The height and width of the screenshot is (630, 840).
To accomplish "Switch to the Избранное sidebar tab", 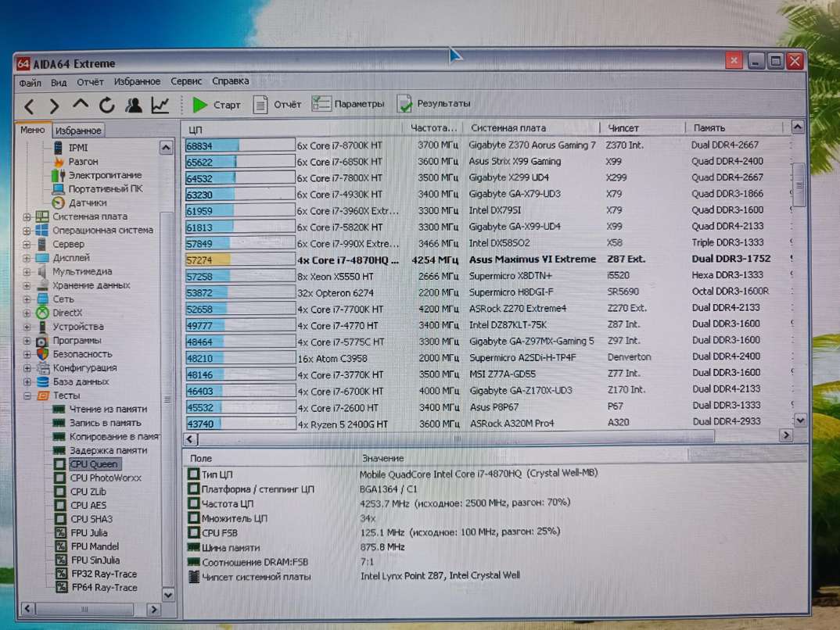I will tap(78, 131).
